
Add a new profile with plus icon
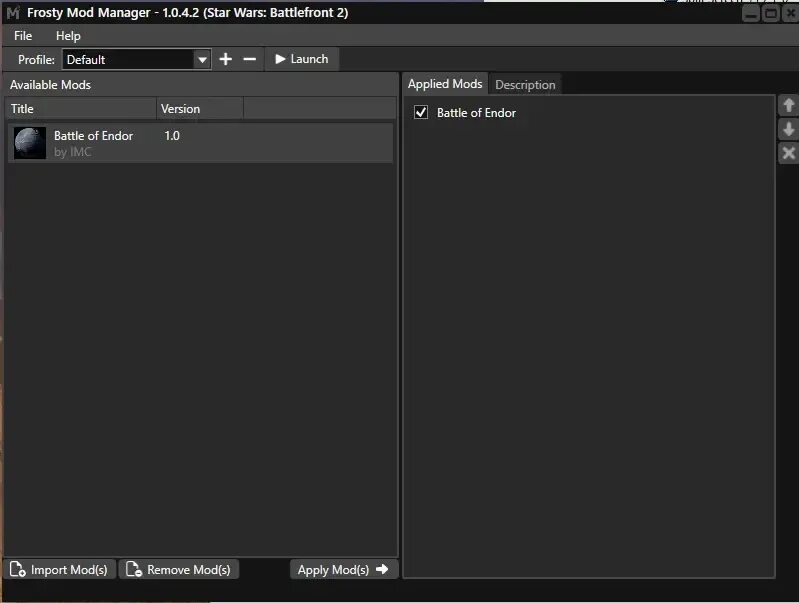(x=225, y=59)
